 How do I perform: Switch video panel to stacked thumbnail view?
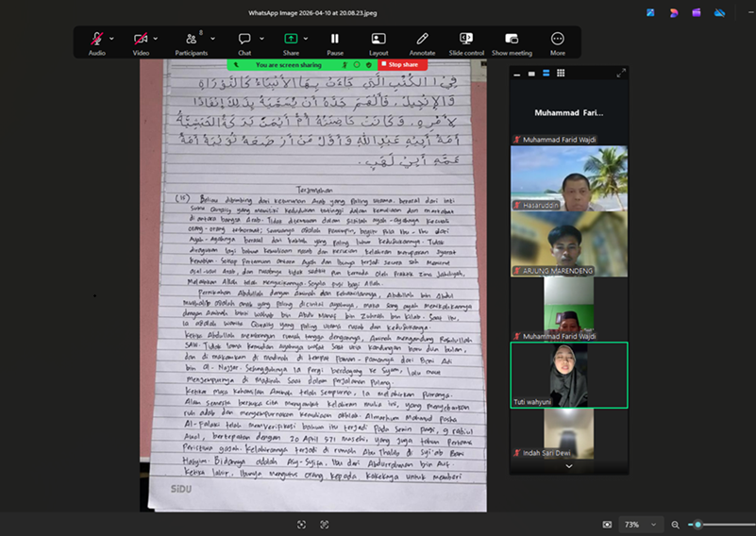pos(546,74)
